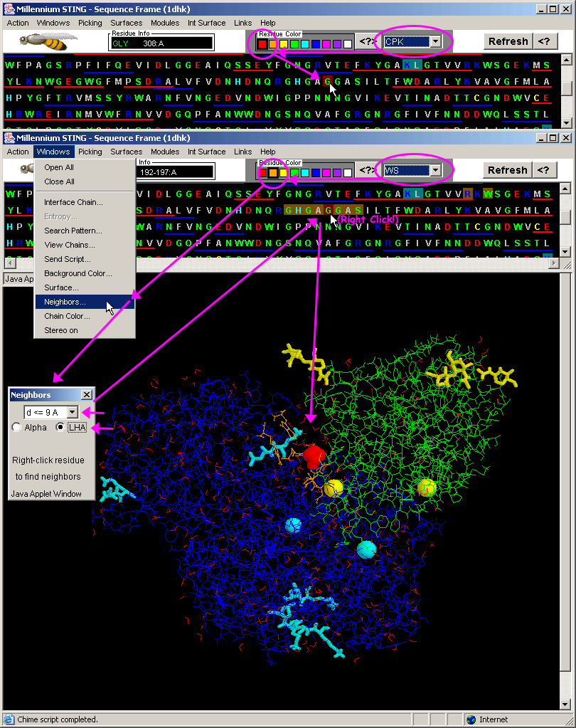Open the Action menu in the top window
Viewport: 576px width, 728px height.
point(18,23)
